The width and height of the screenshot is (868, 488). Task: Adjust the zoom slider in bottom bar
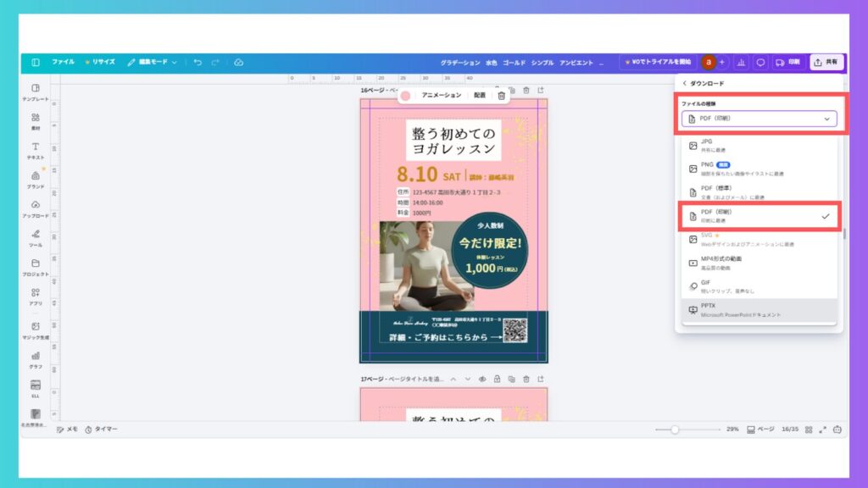675,430
